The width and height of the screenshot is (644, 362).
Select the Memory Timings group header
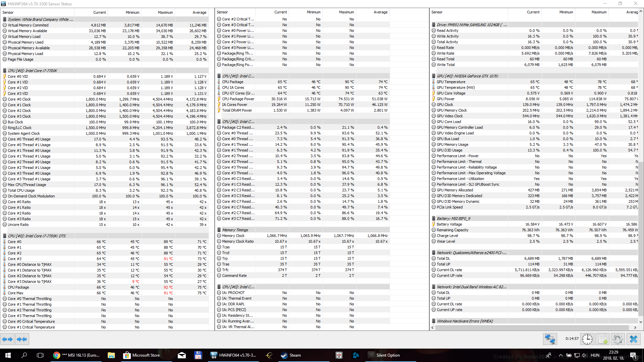coord(303,230)
